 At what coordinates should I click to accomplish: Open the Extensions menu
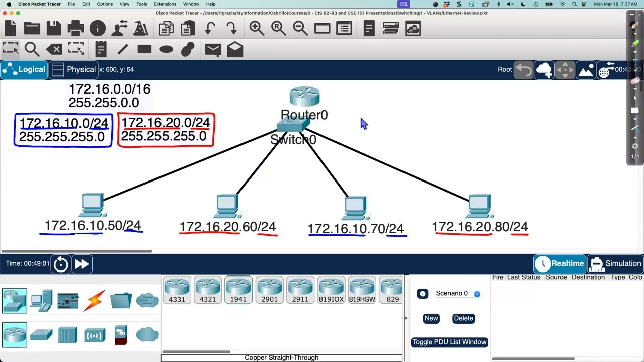165,4
